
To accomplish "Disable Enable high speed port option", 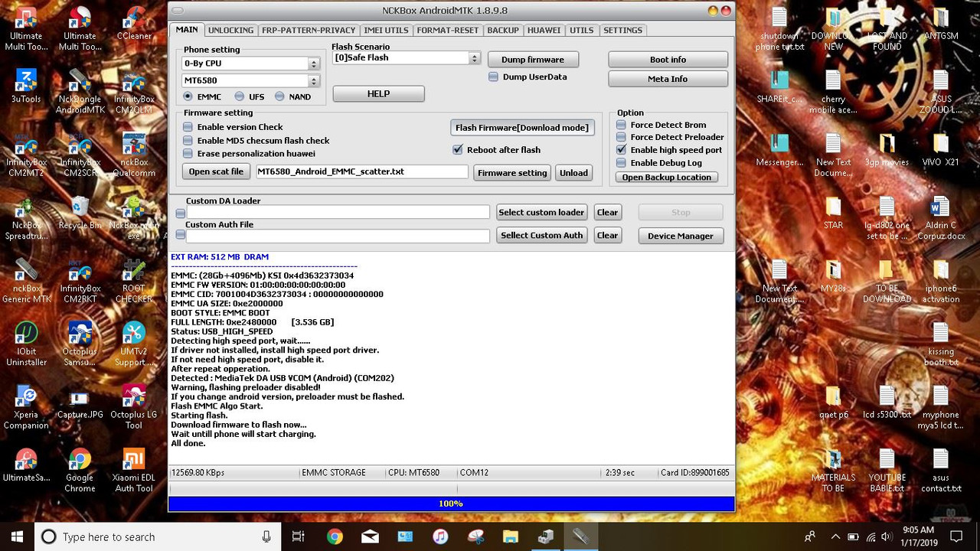I will 621,150.
